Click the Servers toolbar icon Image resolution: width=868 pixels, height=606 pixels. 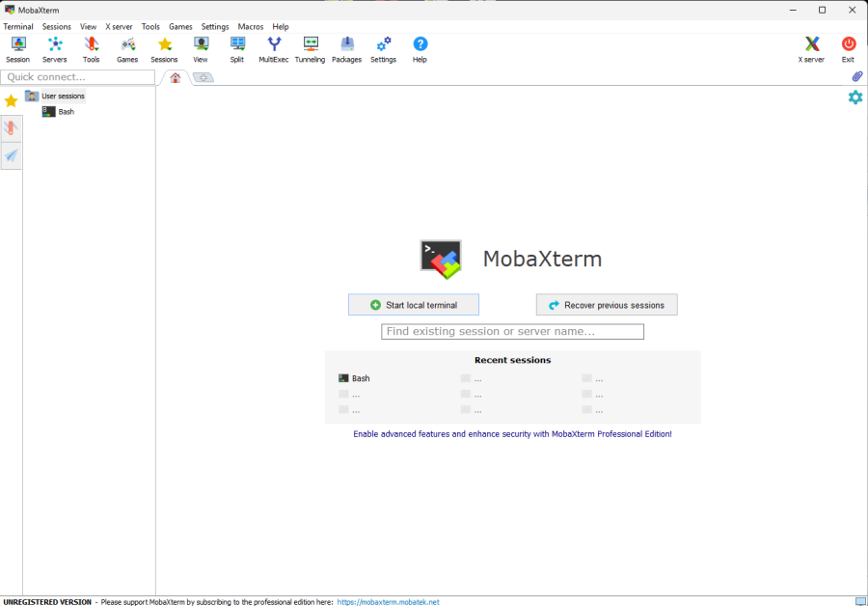tap(55, 49)
